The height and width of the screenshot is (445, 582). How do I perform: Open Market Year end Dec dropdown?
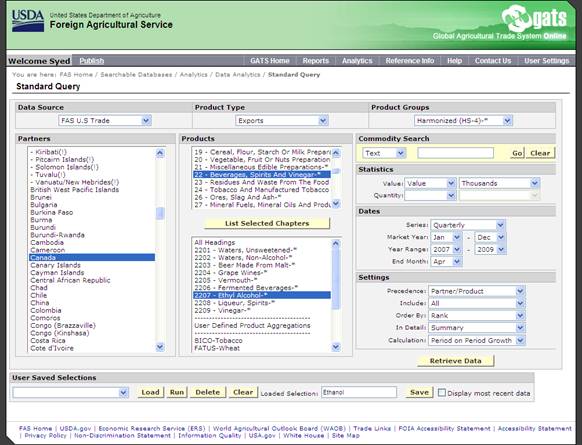(490, 237)
